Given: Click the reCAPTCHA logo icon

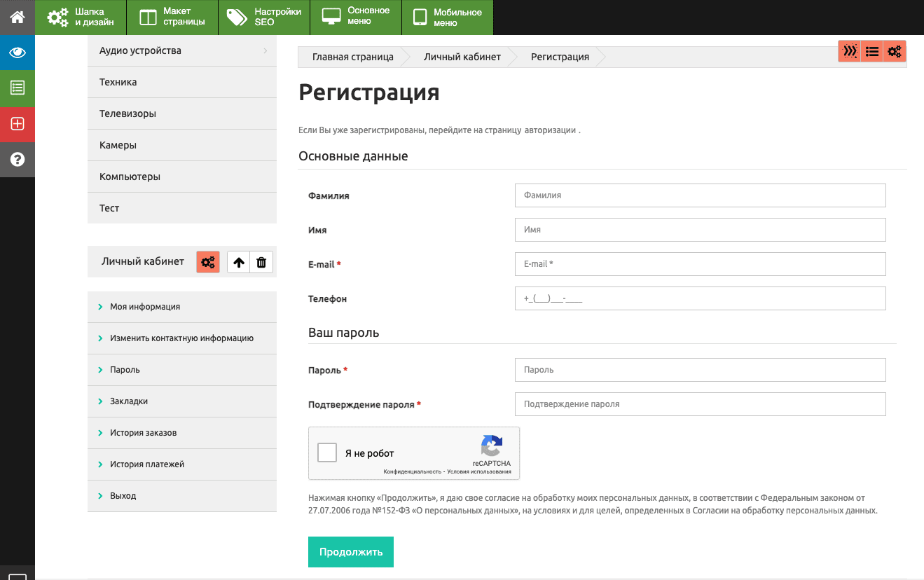Looking at the screenshot, I should [492, 446].
